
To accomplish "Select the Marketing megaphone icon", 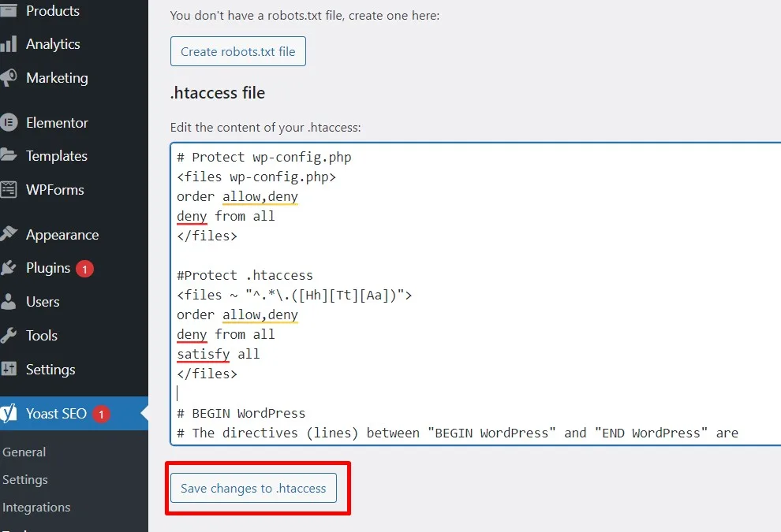I will click(x=9, y=78).
